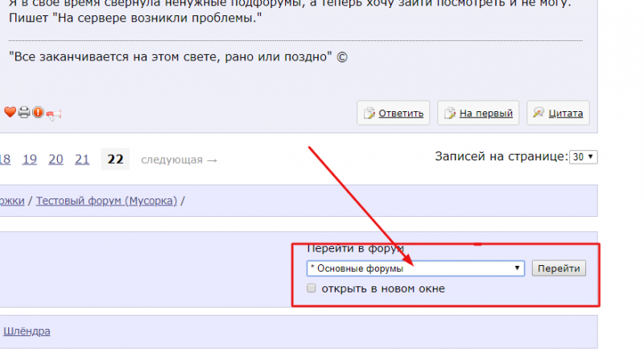Select current page 22 in pagination

(115, 160)
